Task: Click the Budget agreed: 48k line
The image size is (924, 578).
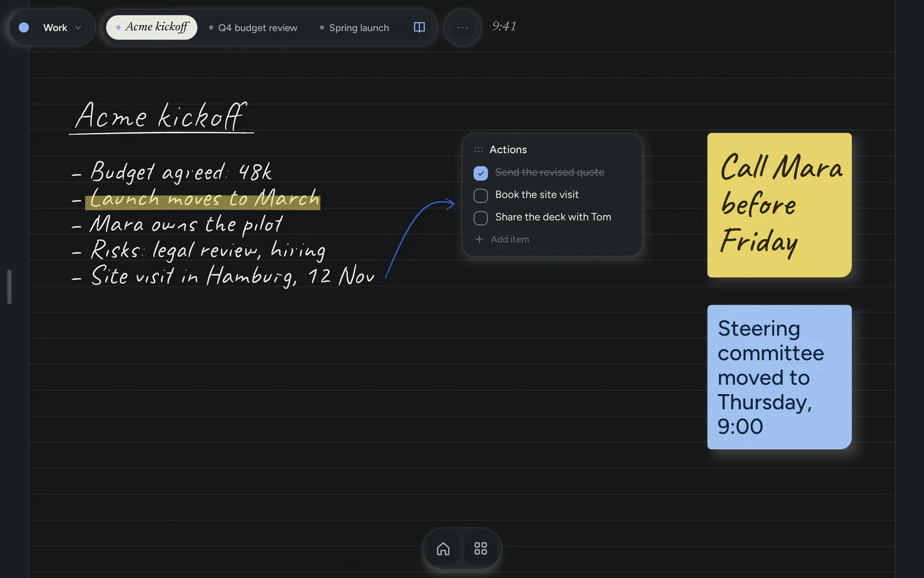Action: 172,172
